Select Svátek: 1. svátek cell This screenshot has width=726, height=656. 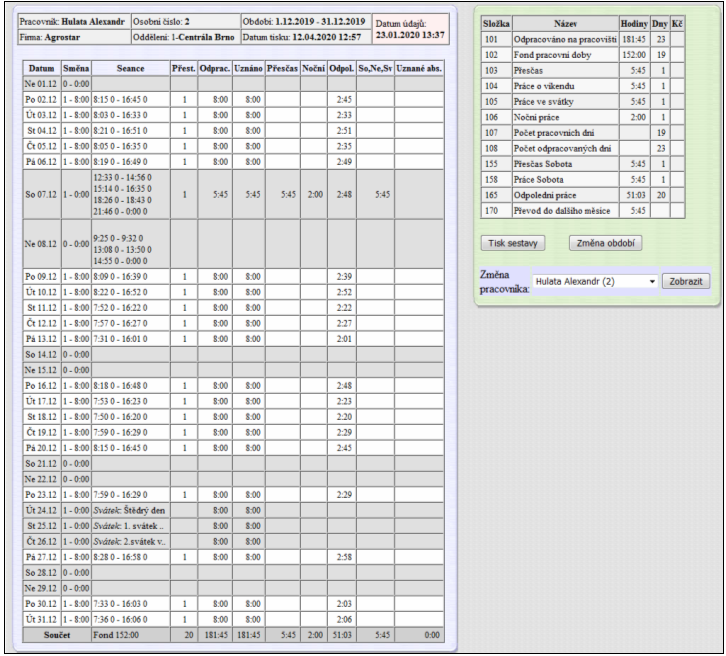point(131,526)
